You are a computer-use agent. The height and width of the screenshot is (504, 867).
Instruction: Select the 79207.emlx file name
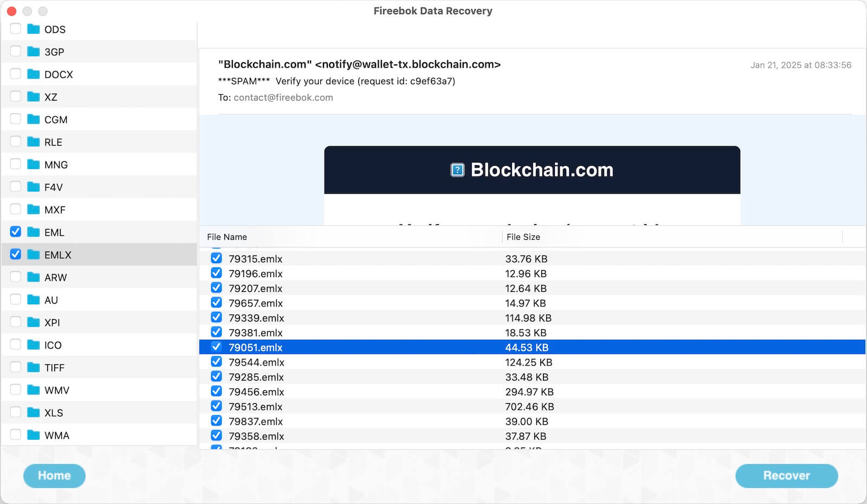255,289
